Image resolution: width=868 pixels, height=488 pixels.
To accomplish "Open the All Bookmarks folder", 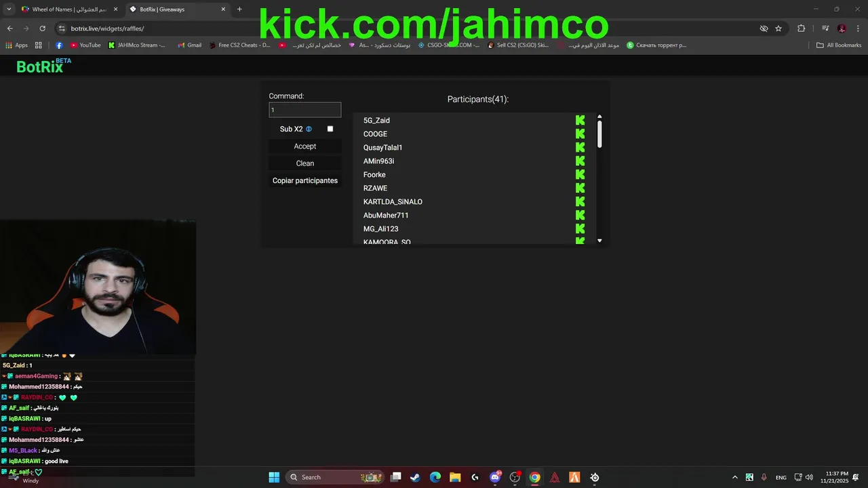I will click(x=839, y=45).
